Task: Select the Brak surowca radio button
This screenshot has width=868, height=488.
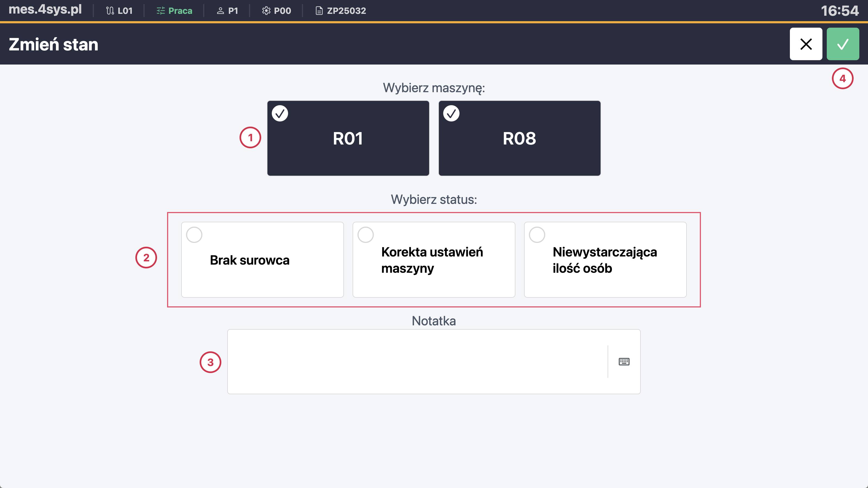Action: tap(194, 235)
